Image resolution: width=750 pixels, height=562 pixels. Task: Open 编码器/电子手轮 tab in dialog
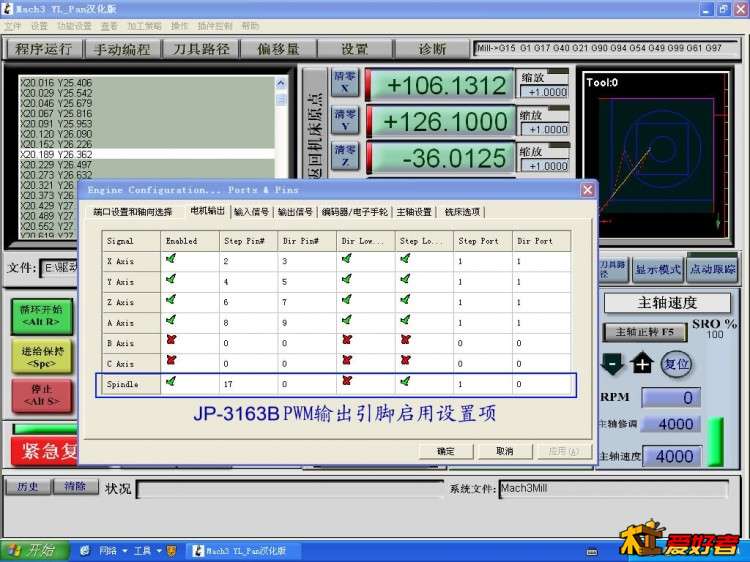pos(354,212)
